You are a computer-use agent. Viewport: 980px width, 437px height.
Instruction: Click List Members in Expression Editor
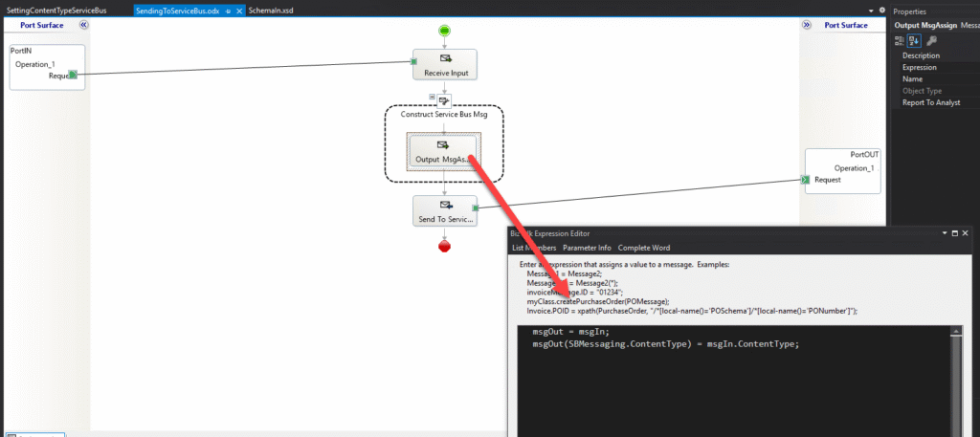click(534, 248)
